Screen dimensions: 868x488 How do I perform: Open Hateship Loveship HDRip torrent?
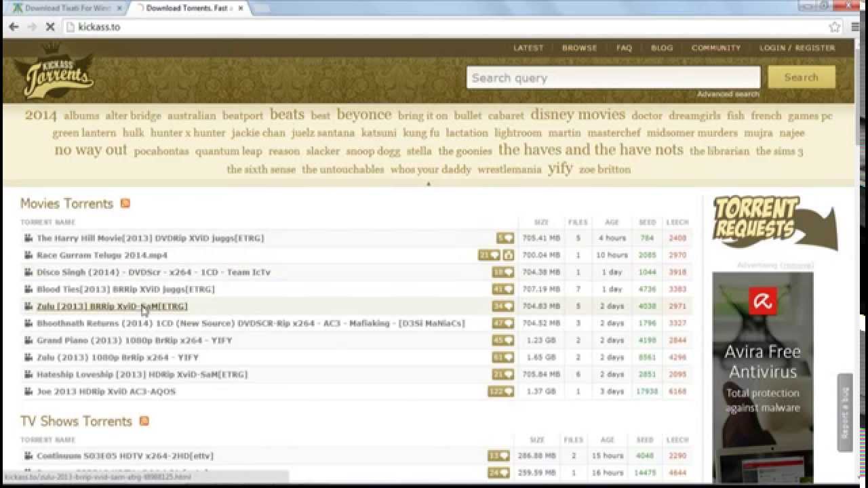click(142, 374)
